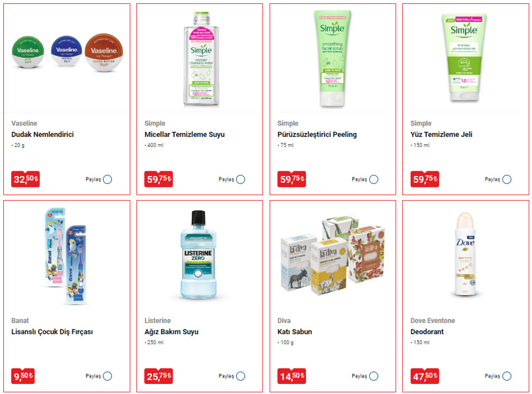
Task: View the Simple facial scrub tube image
Action: coord(332,58)
